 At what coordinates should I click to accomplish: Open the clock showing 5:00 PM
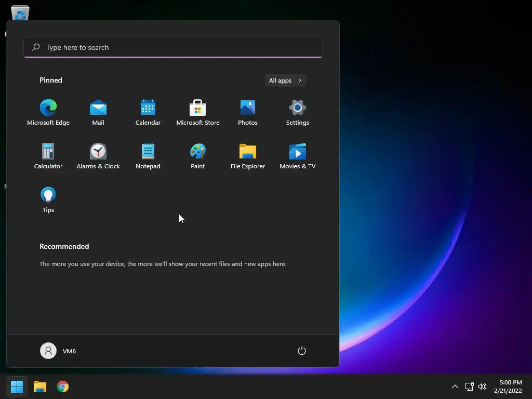point(508,387)
